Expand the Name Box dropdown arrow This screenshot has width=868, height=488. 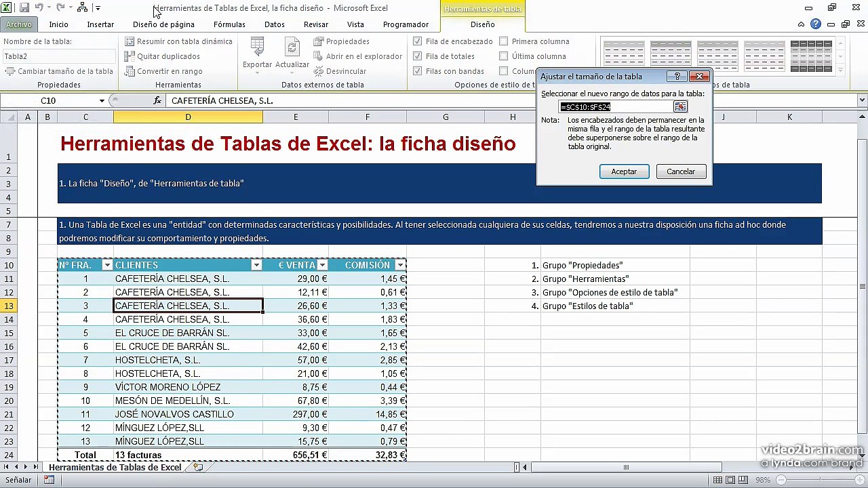102,100
